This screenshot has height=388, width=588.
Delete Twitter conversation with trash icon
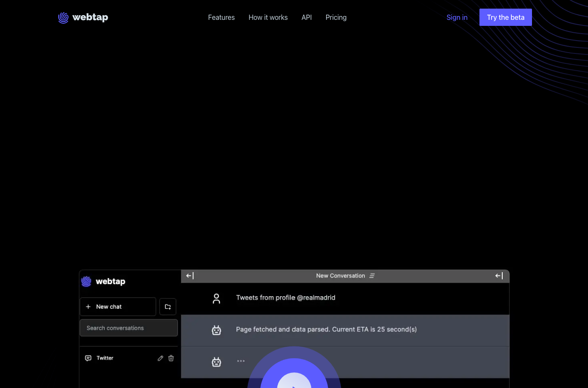[171, 358]
